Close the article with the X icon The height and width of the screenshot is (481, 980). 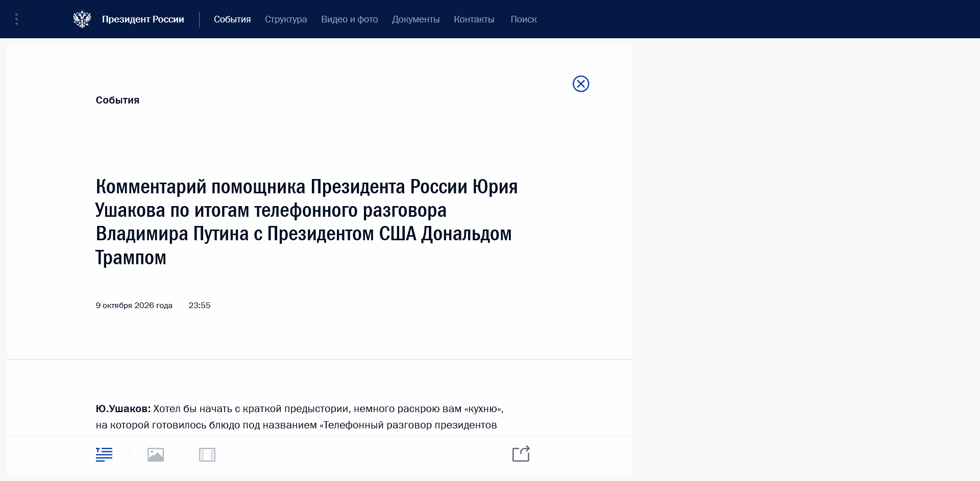coord(581,84)
